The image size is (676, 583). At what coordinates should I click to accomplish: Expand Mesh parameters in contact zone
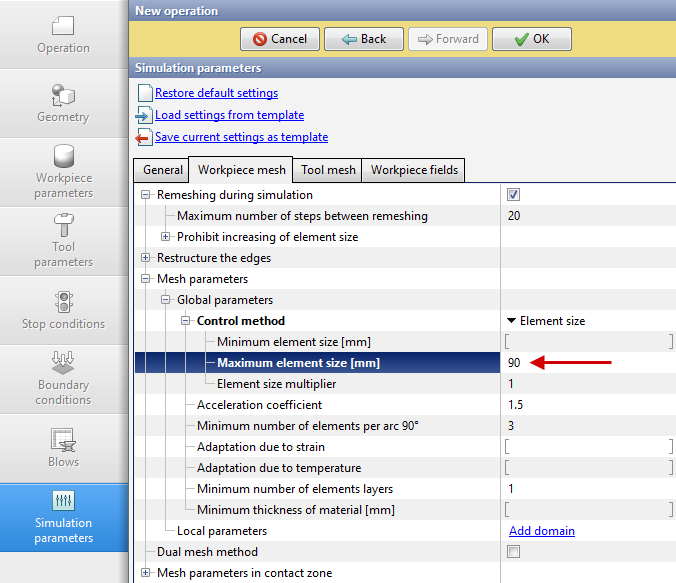click(x=146, y=573)
